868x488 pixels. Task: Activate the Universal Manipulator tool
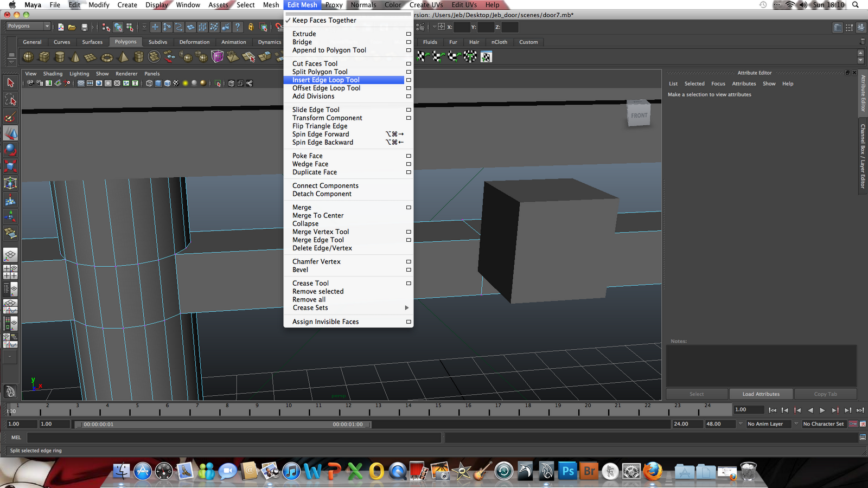click(x=10, y=183)
